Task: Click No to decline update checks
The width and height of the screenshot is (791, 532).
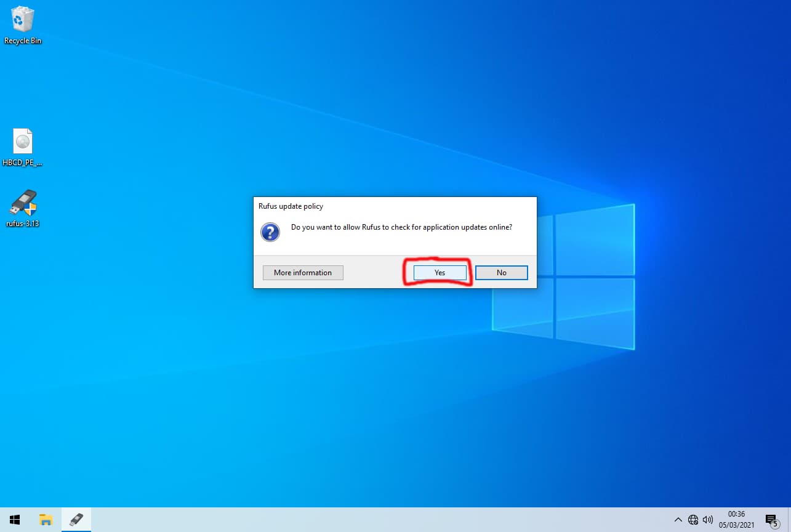Action: [502, 273]
